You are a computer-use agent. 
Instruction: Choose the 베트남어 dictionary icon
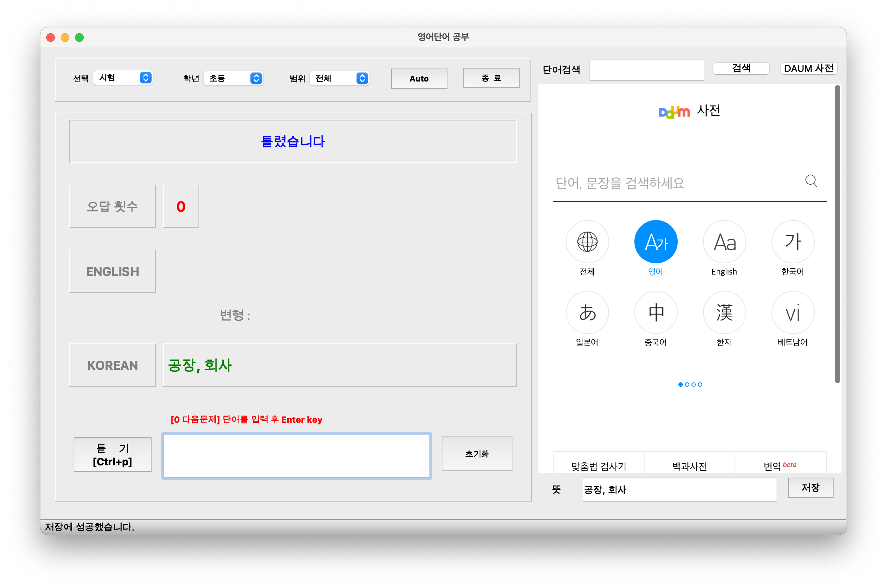click(792, 312)
